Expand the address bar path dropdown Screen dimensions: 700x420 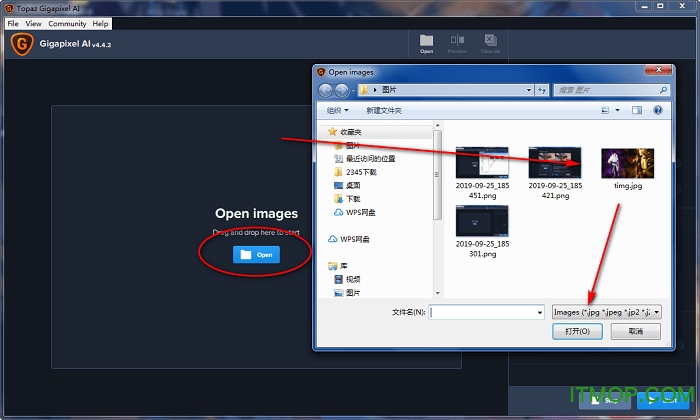[529, 90]
